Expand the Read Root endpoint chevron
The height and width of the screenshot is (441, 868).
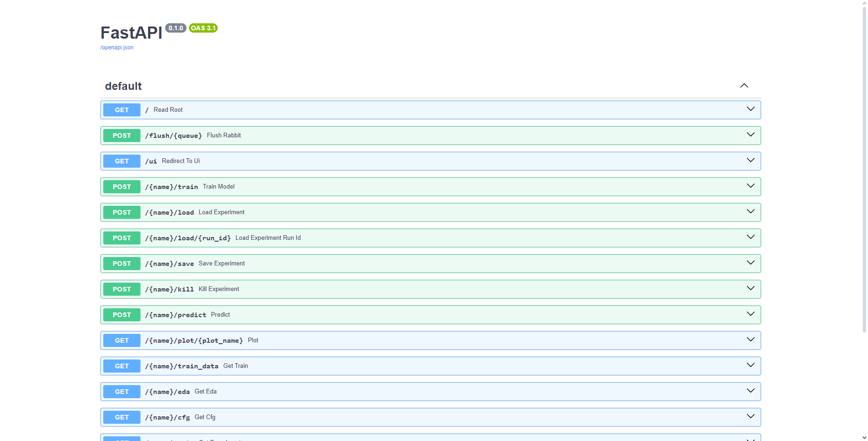750,109
